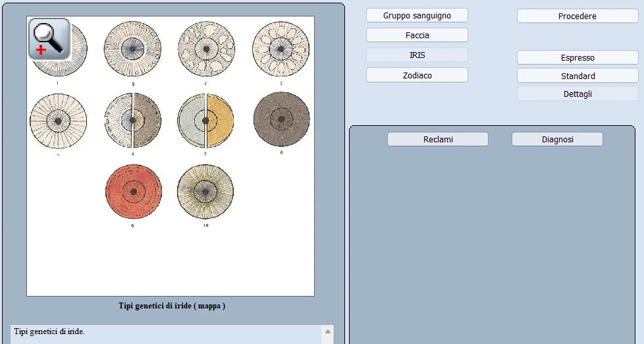The width and height of the screenshot is (644, 344).
Task: Open the Zodiaco section
Action: tap(417, 75)
